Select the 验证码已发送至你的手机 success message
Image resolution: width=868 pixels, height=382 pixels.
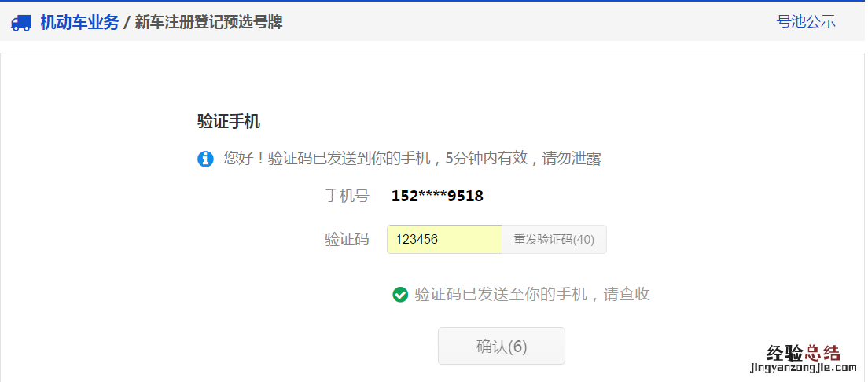click(501, 295)
